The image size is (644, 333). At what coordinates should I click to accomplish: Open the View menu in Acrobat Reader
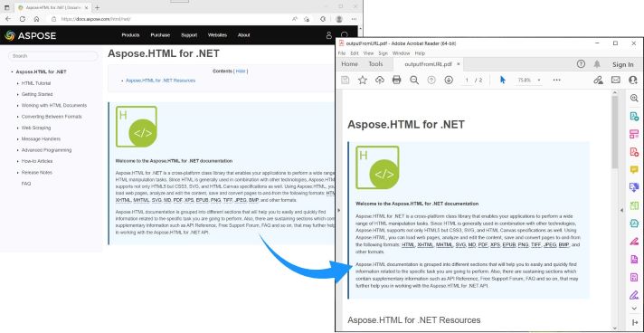click(x=368, y=53)
